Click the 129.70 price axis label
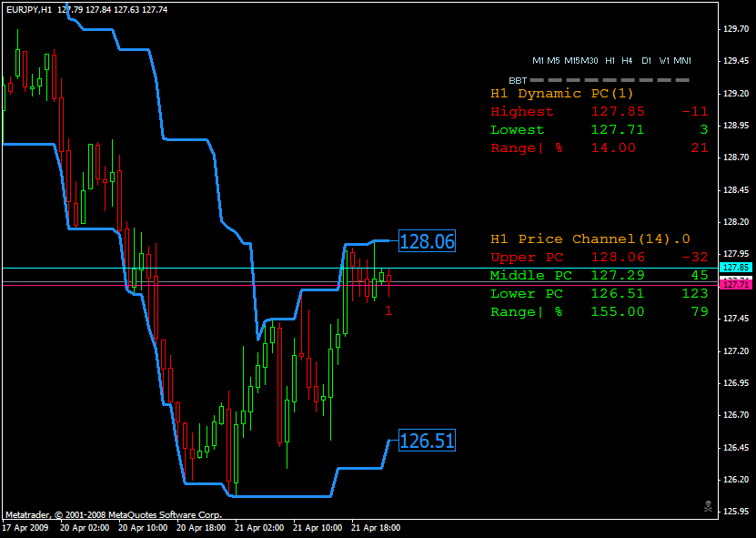The image size is (756, 538). (x=736, y=29)
